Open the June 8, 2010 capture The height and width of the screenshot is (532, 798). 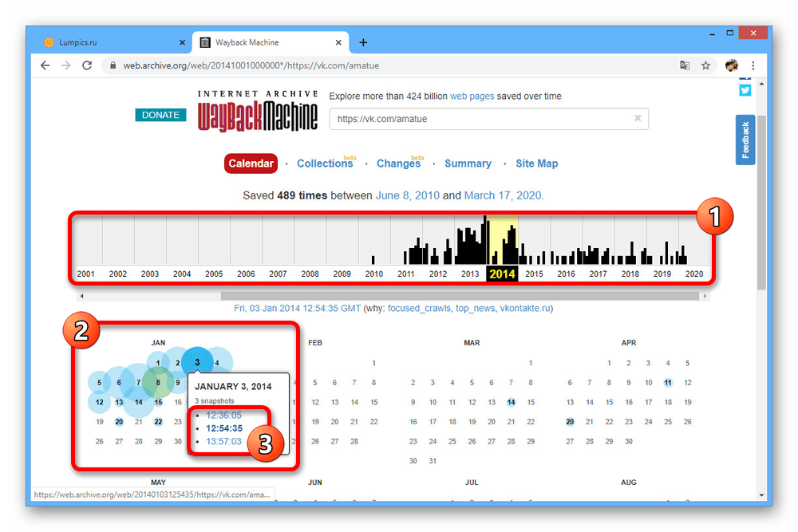(x=407, y=195)
